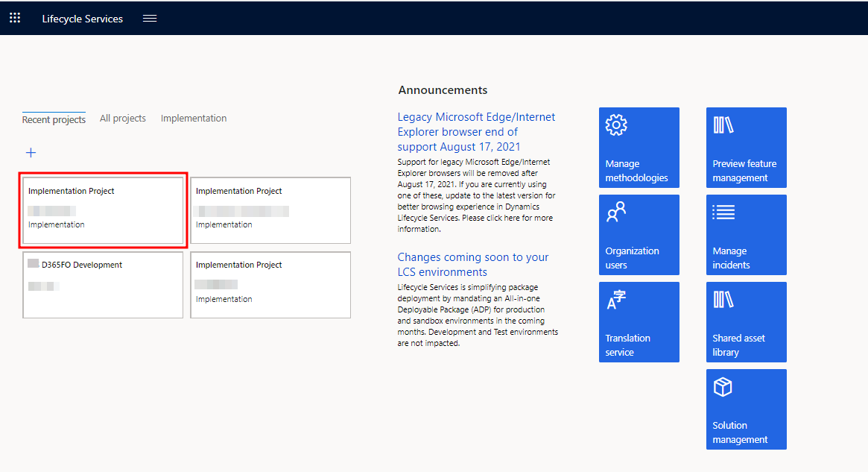The image size is (868, 472).
Task: Open the top-right Implementation Project card
Action: [x=270, y=210]
